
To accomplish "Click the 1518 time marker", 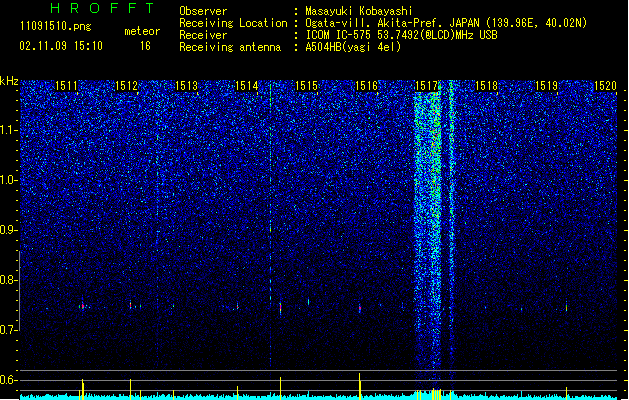I will point(487,86).
